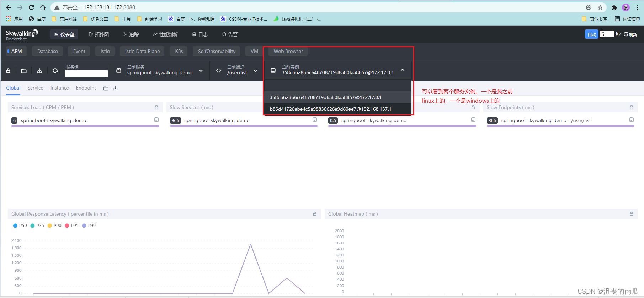Select the Global sub-tab

pyautogui.click(x=13, y=88)
